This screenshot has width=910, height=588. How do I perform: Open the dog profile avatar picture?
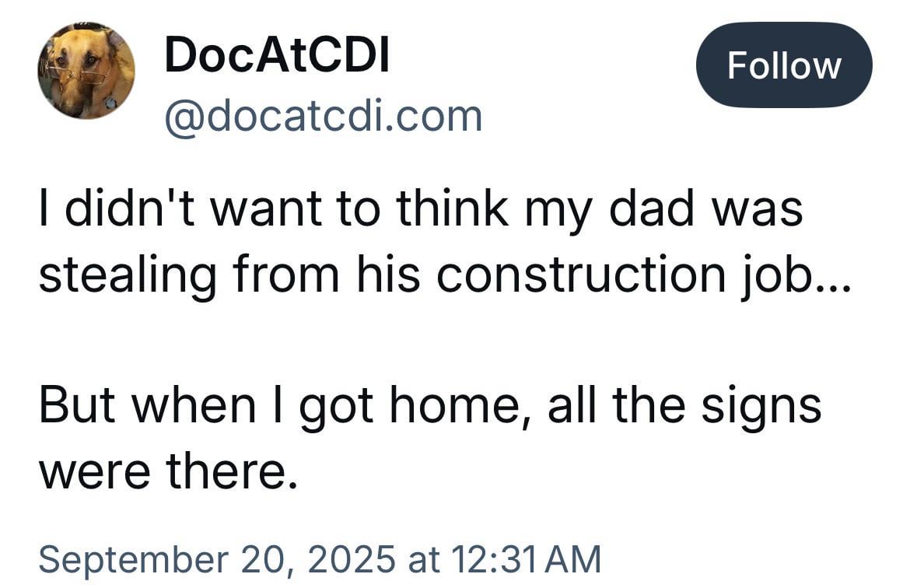pos(86,70)
